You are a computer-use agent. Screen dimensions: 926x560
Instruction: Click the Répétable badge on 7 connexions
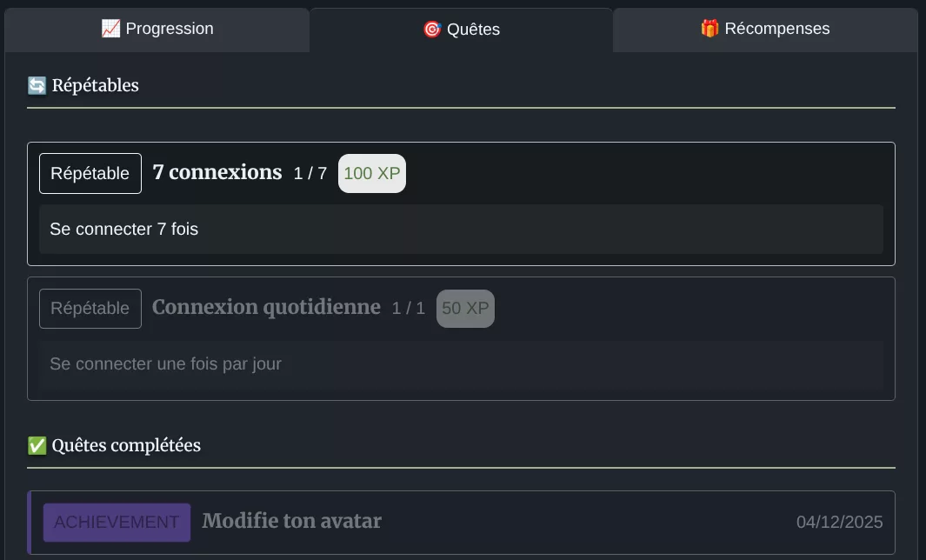coord(90,173)
